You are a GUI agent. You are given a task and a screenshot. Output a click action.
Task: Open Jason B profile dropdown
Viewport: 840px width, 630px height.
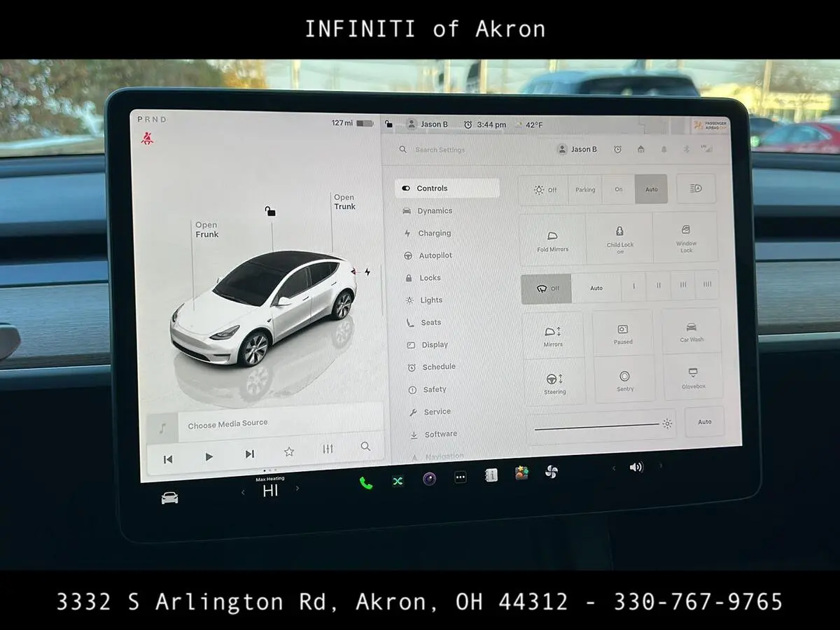[x=577, y=149]
